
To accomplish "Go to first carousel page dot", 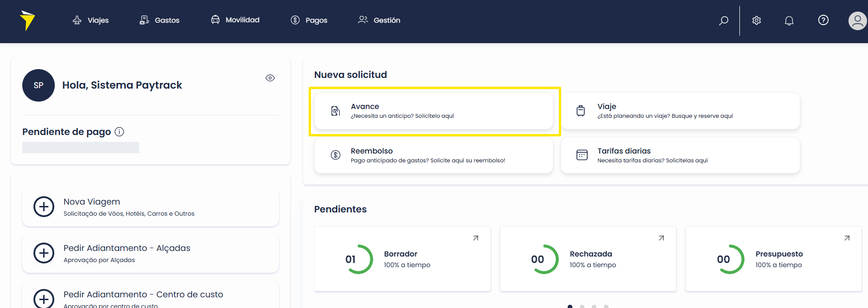I will (x=570, y=306).
